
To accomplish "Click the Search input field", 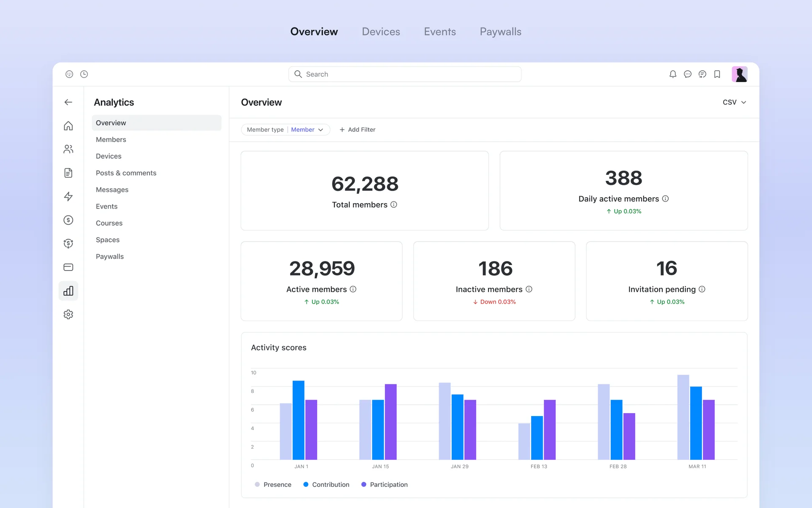I will pyautogui.click(x=405, y=74).
